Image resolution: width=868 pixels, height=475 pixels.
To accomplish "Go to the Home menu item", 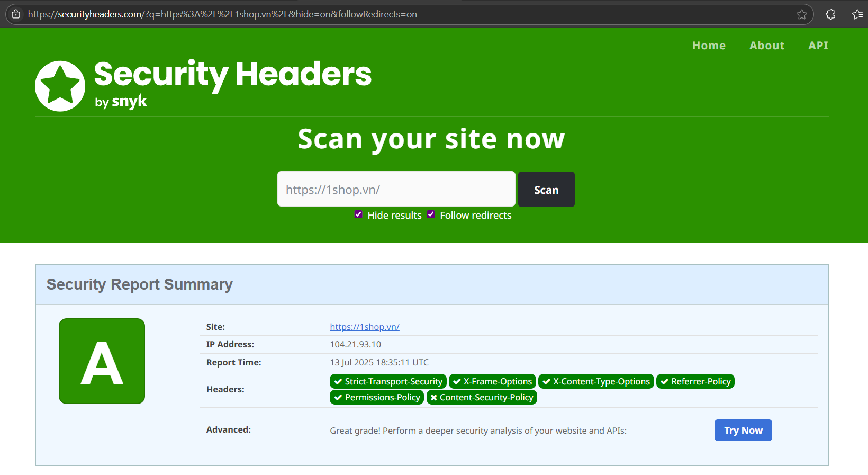I will (x=709, y=46).
